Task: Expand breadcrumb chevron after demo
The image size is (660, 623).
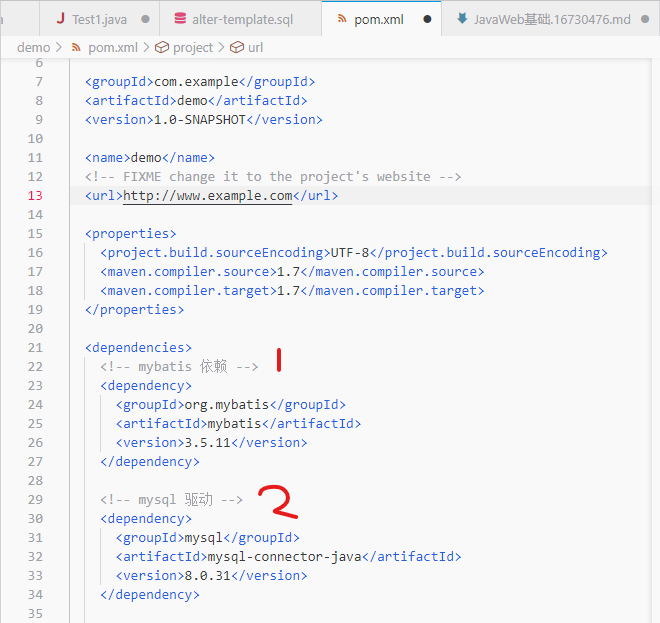Action: point(59,47)
